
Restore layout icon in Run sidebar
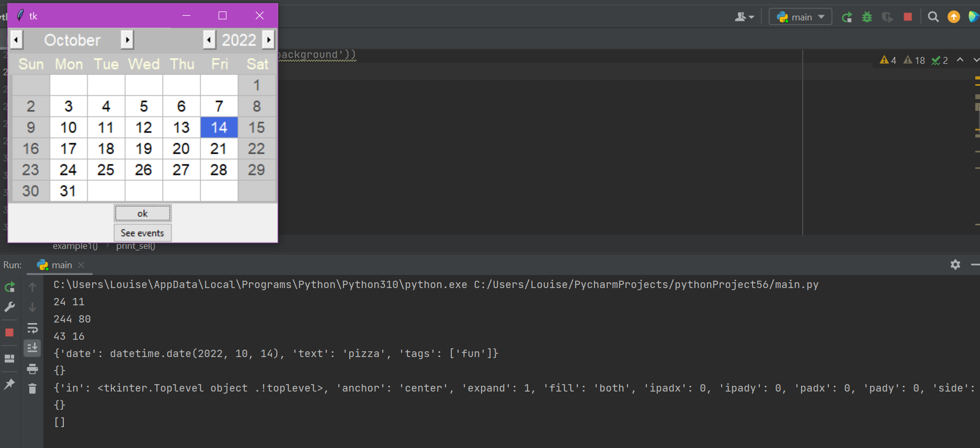click(x=9, y=359)
